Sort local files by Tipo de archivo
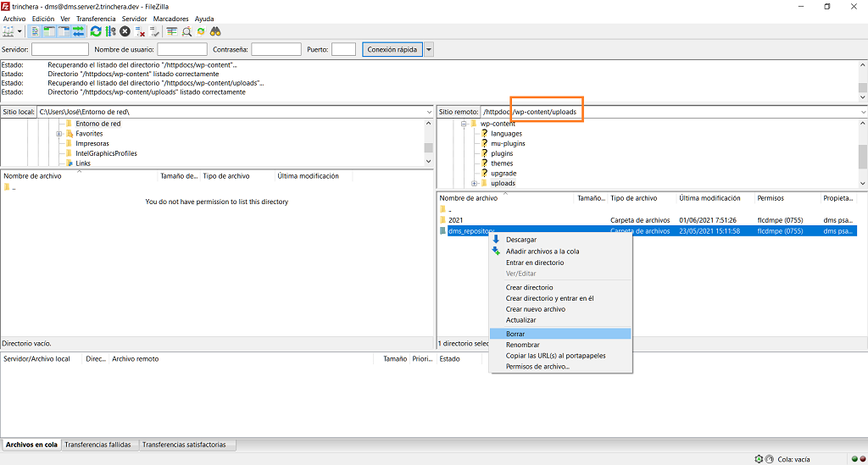 pyautogui.click(x=237, y=176)
